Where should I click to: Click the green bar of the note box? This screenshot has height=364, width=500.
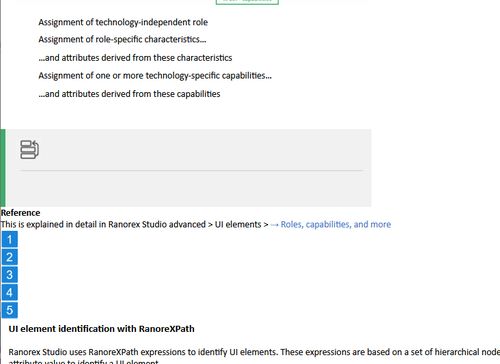pyautogui.click(x=3, y=168)
